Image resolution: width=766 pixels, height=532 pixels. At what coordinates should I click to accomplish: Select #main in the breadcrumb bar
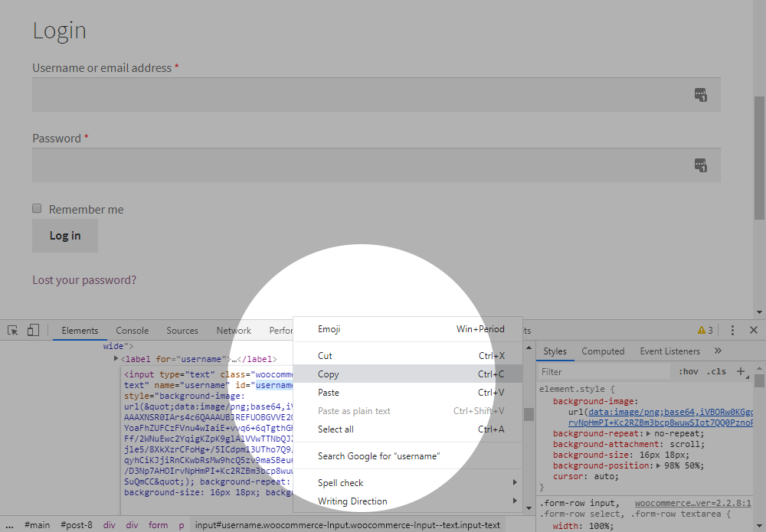(37, 525)
